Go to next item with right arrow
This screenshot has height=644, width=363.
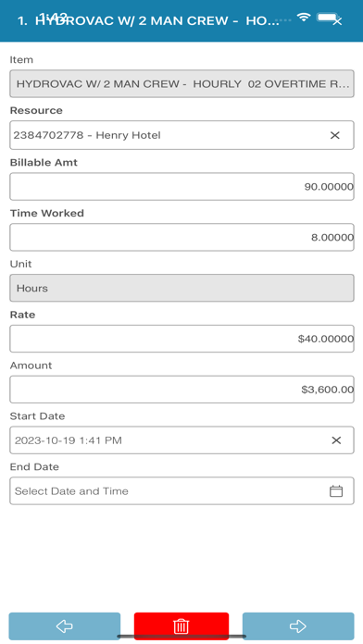click(298, 626)
